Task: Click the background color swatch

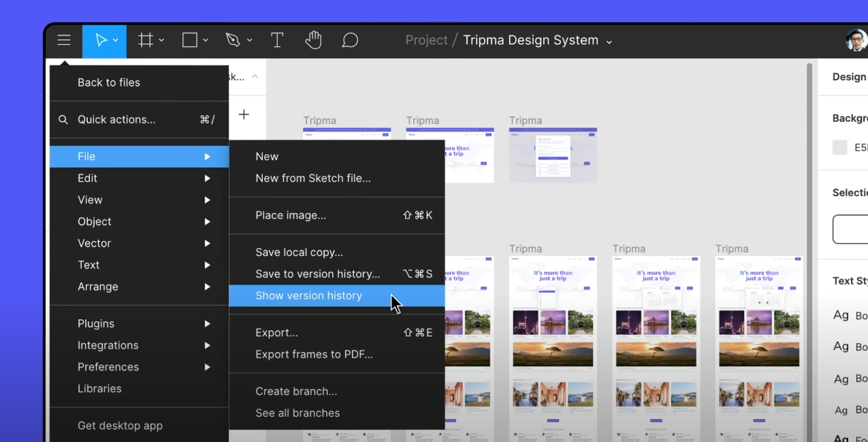Action: 840,147
